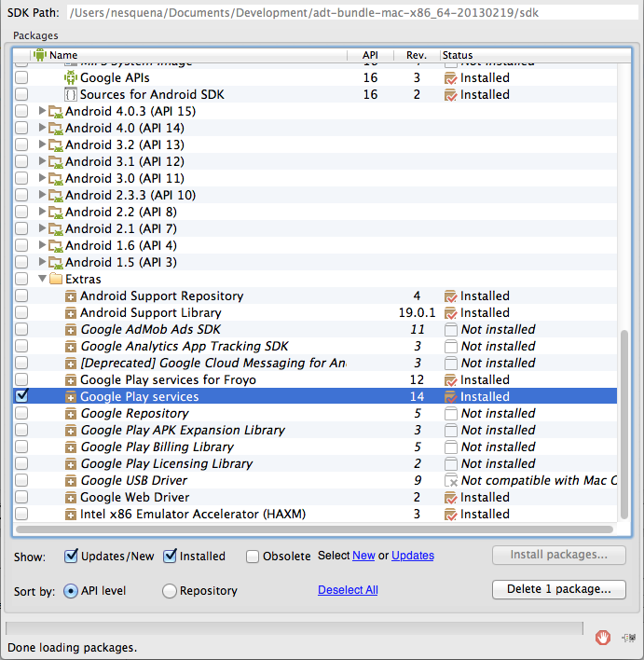
Task: Toggle the Installed show checkbox
Action: [170, 556]
